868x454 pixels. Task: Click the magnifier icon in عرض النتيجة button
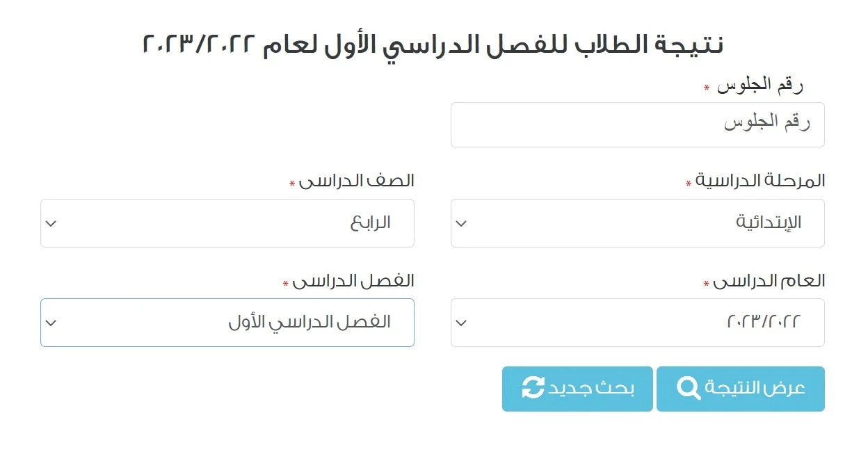tap(689, 389)
